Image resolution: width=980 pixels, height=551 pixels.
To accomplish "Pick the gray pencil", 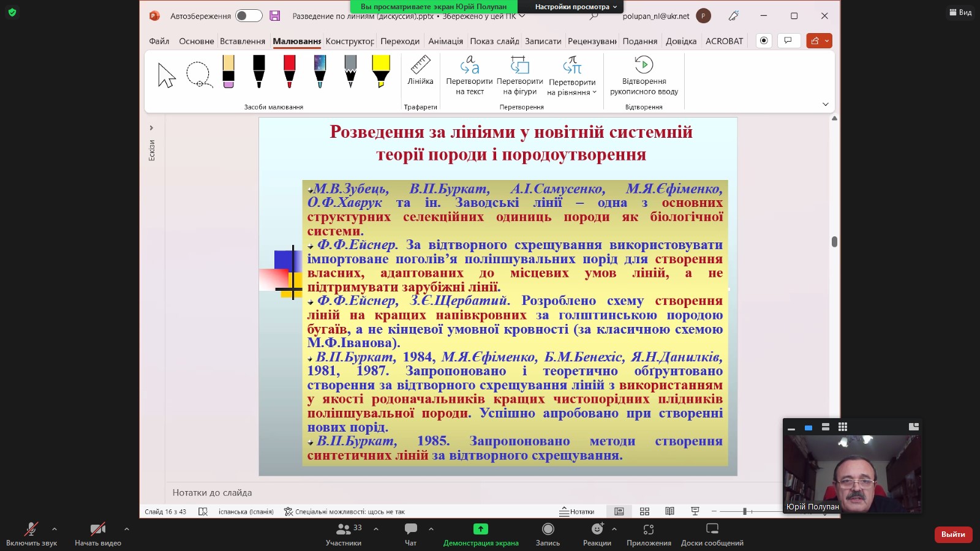I will pyautogui.click(x=350, y=72).
